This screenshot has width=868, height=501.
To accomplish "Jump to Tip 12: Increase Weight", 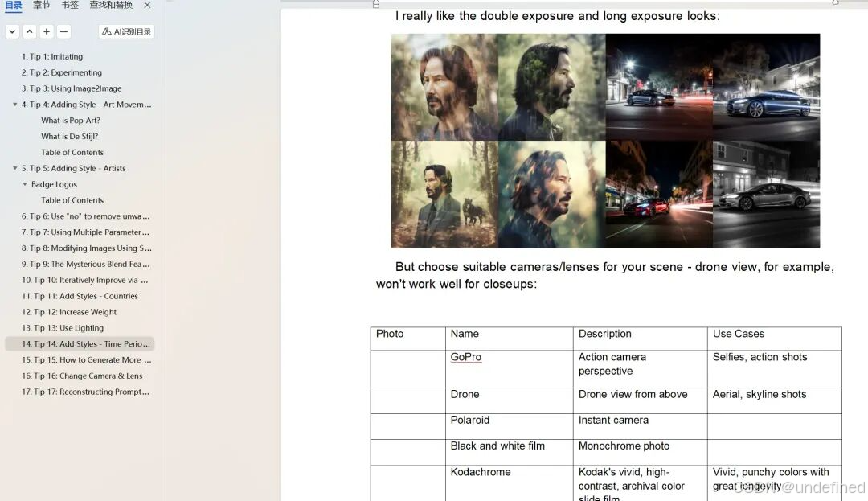I will click(69, 312).
